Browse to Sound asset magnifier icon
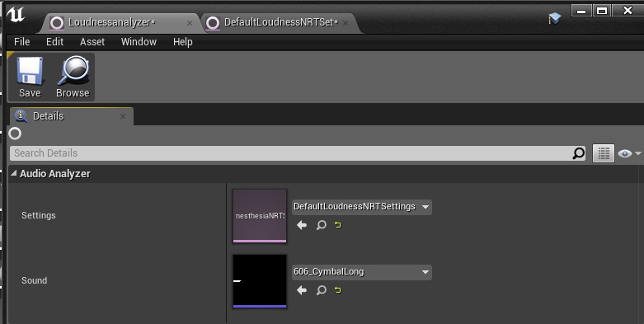 coord(322,290)
